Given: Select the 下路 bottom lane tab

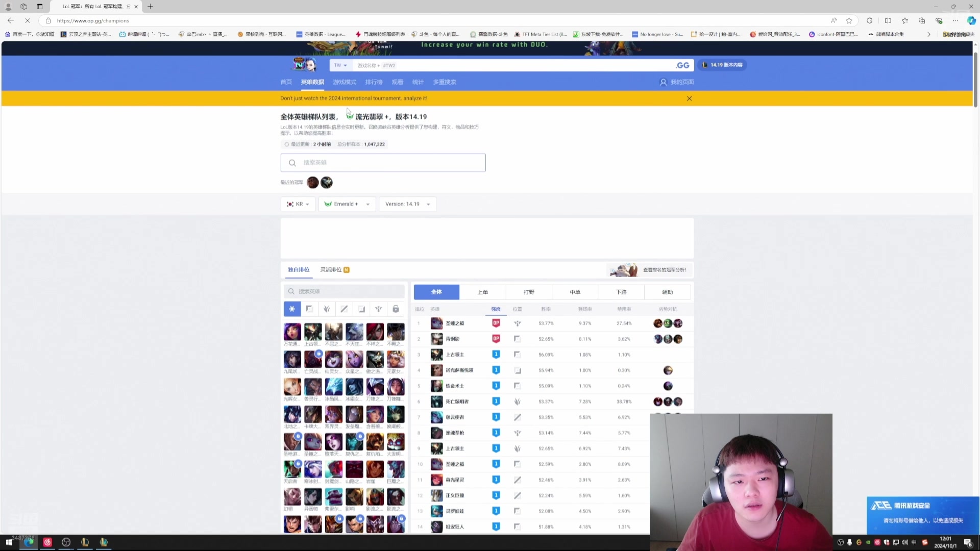Looking at the screenshot, I should click(621, 292).
